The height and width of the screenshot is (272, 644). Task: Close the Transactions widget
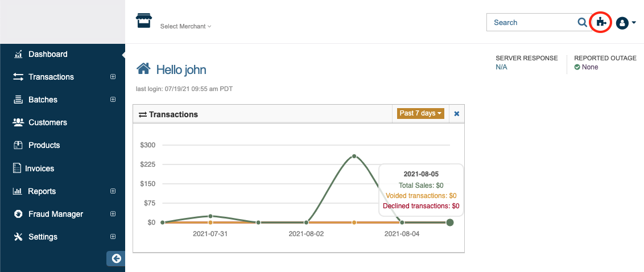[x=456, y=114]
